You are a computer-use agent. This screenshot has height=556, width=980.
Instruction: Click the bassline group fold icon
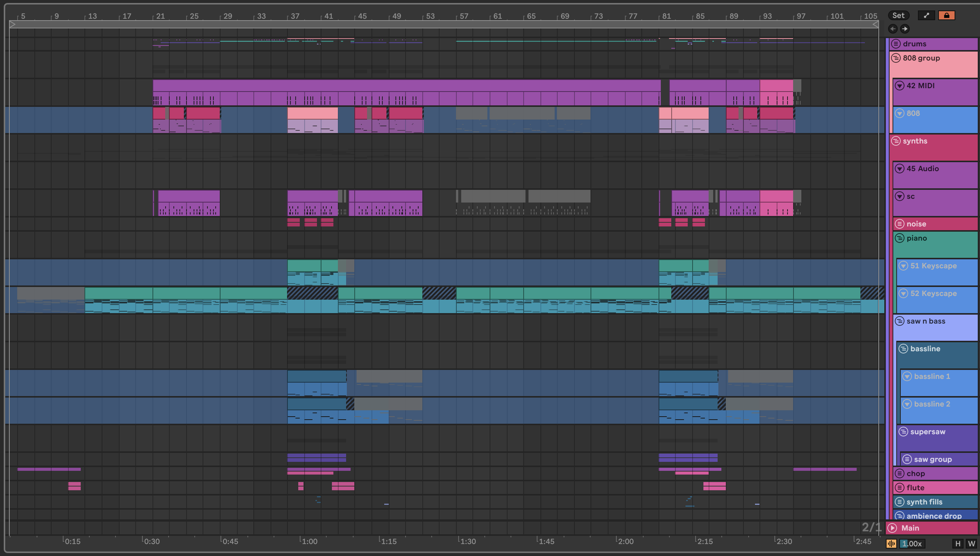903,349
